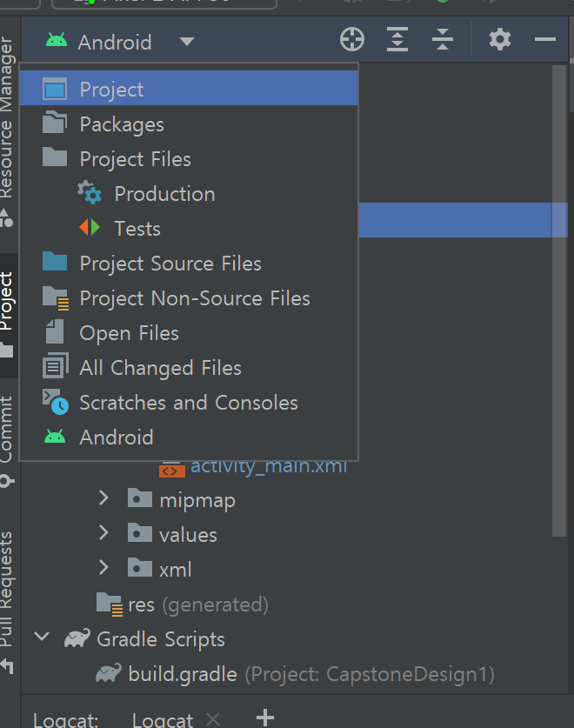The image size is (574, 728).
Task: Click the xml folder icon
Action: (140, 567)
